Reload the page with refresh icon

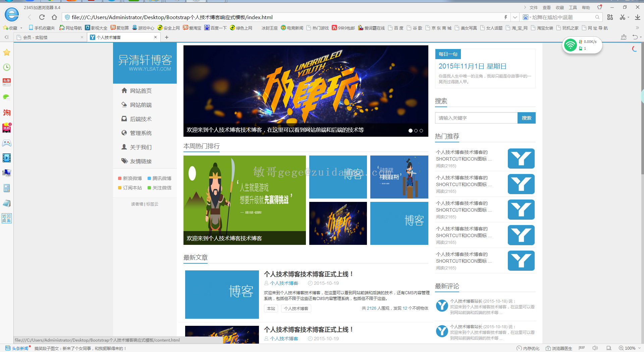point(42,17)
